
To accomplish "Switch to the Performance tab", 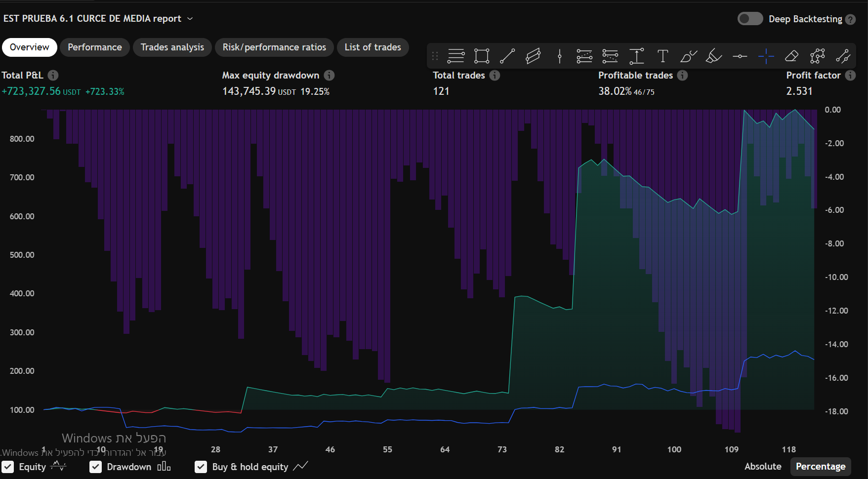I will pyautogui.click(x=95, y=47).
